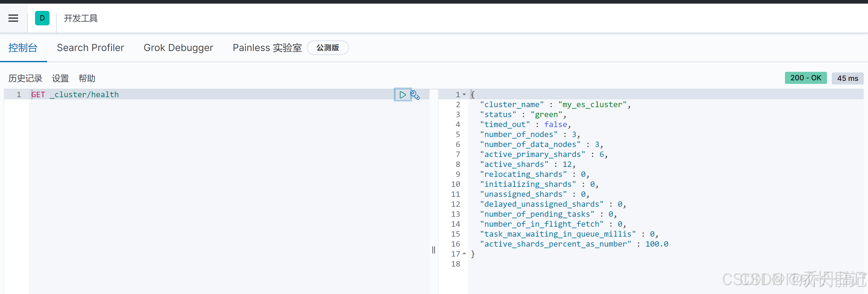Viewport: 868px width, 294px height.
Task: Click the "timed_out" : false line
Action: 525,125
